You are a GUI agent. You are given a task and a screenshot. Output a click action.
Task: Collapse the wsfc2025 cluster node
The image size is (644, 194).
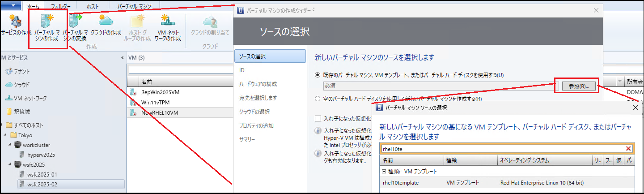tap(10, 164)
